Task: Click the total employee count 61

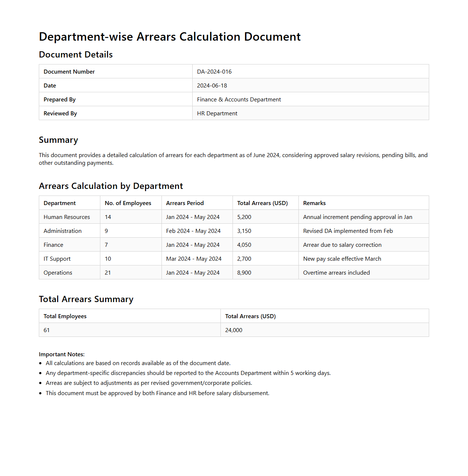Action: tap(47, 330)
